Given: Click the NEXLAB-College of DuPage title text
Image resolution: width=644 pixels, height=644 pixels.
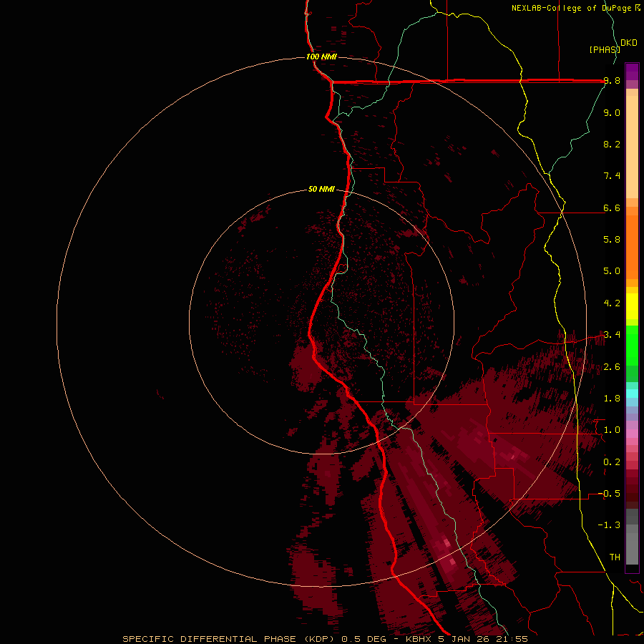Looking at the screenshot, I should point(576,8).
